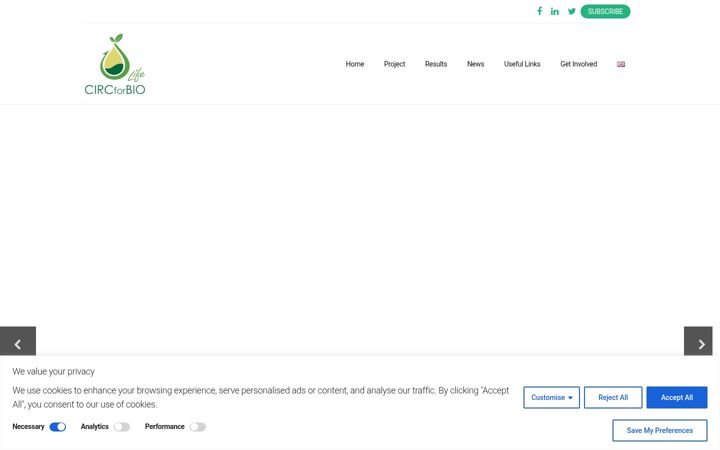Click Accept All cookies button

[x=677, y=398]
